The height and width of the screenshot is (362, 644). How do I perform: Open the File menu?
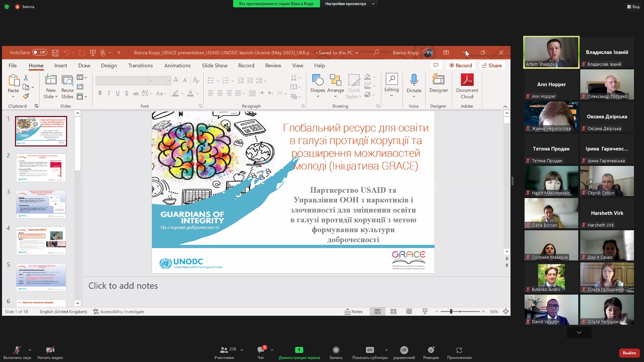12,65
